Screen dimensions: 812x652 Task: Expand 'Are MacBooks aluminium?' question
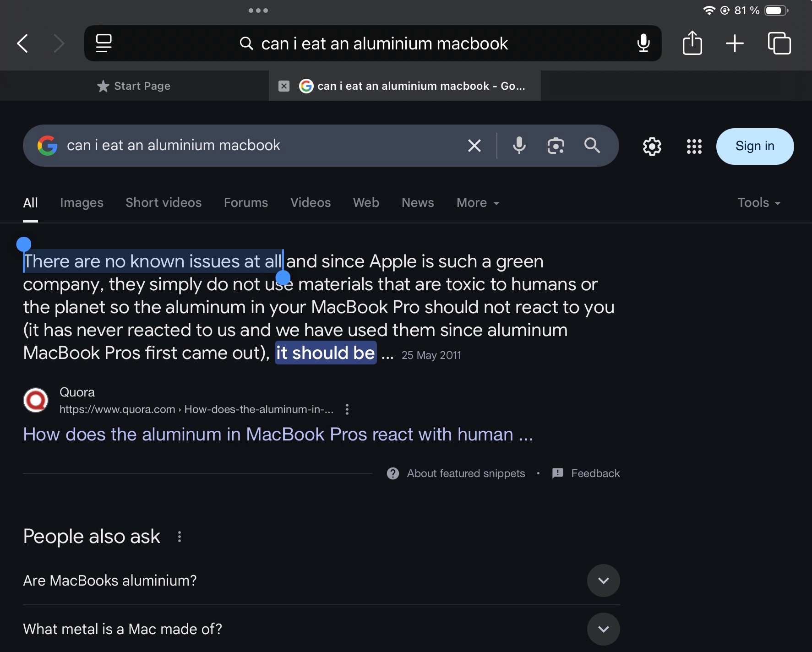pos(603,581)
